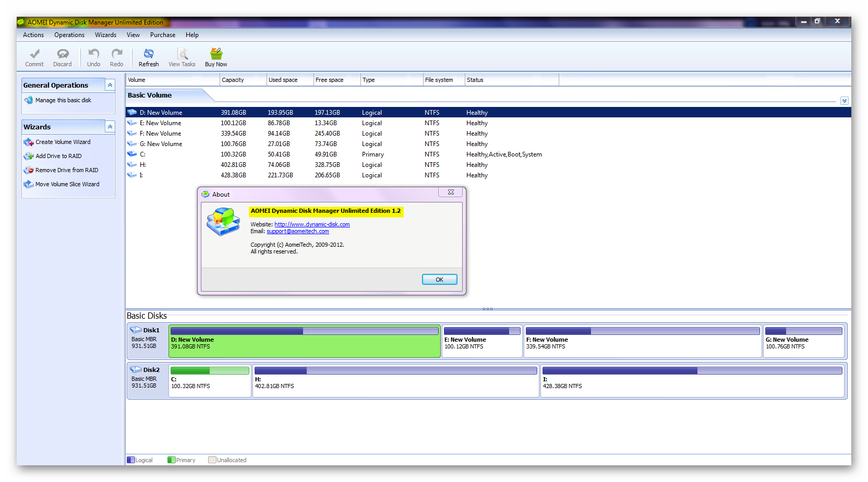868x482 pixels.
Task: Click Remove Drive from RAID icon
Action: [29, 170]
